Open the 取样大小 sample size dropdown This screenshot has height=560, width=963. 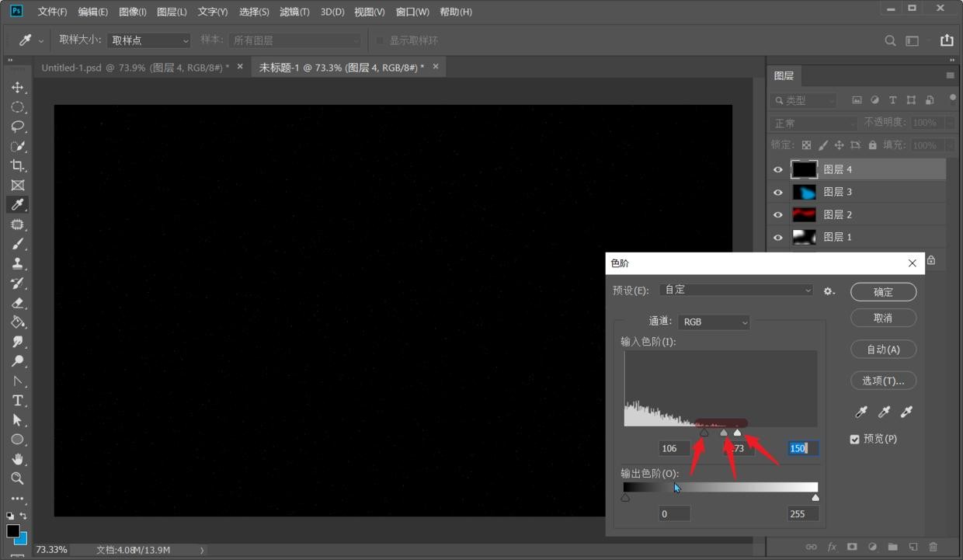coord(148,40)
